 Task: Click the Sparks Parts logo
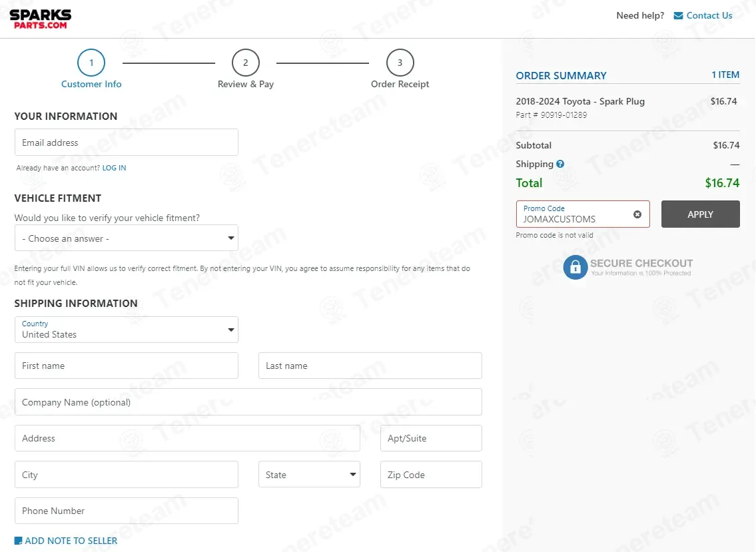41,19
